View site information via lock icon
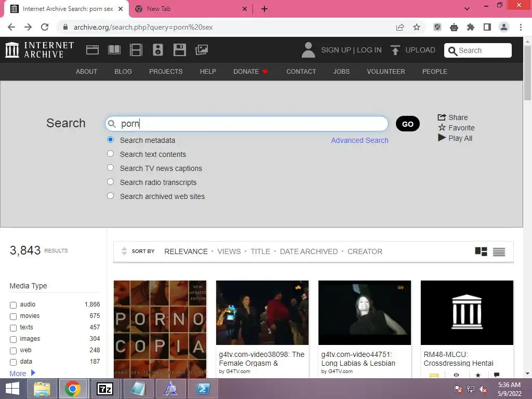Viewport: 532px width, 399px height. [x=65, y=27]
